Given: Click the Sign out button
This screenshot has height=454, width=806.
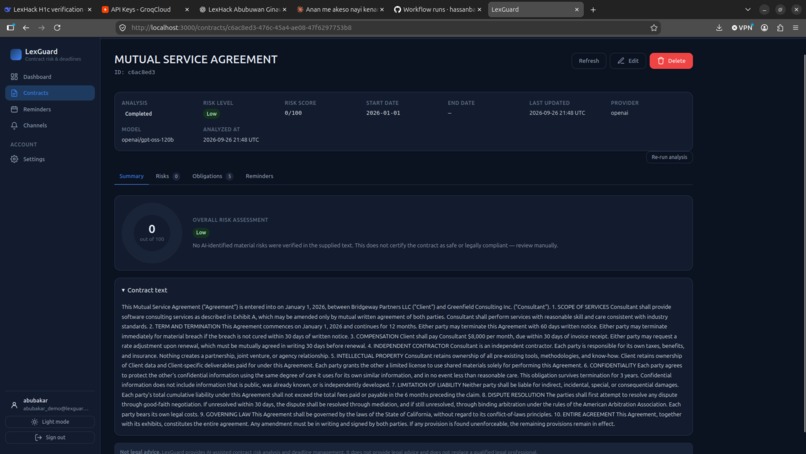Looking at the screenshot, I should [x=50, y=438].
